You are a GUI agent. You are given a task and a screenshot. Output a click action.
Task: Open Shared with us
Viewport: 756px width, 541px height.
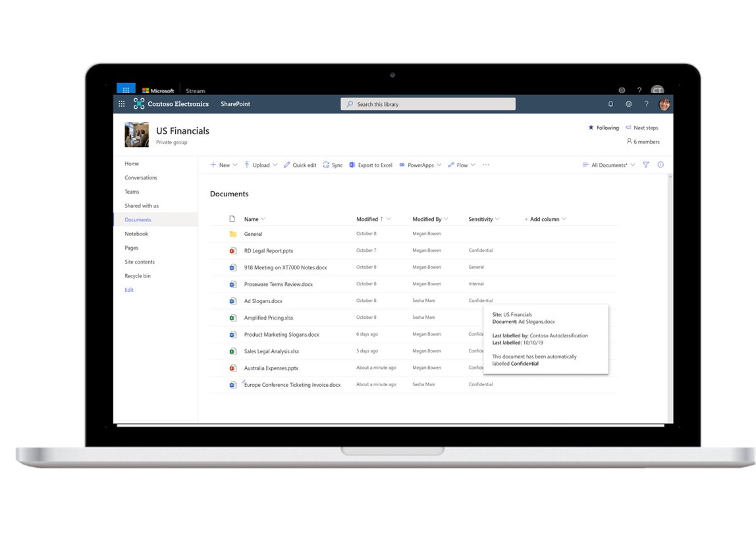point(142,206)
